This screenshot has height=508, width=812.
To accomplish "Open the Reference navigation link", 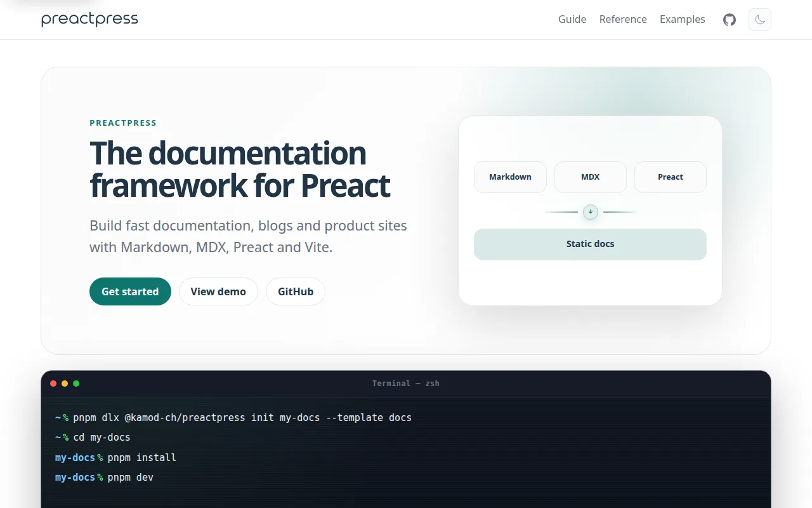I will coord(623,20).
